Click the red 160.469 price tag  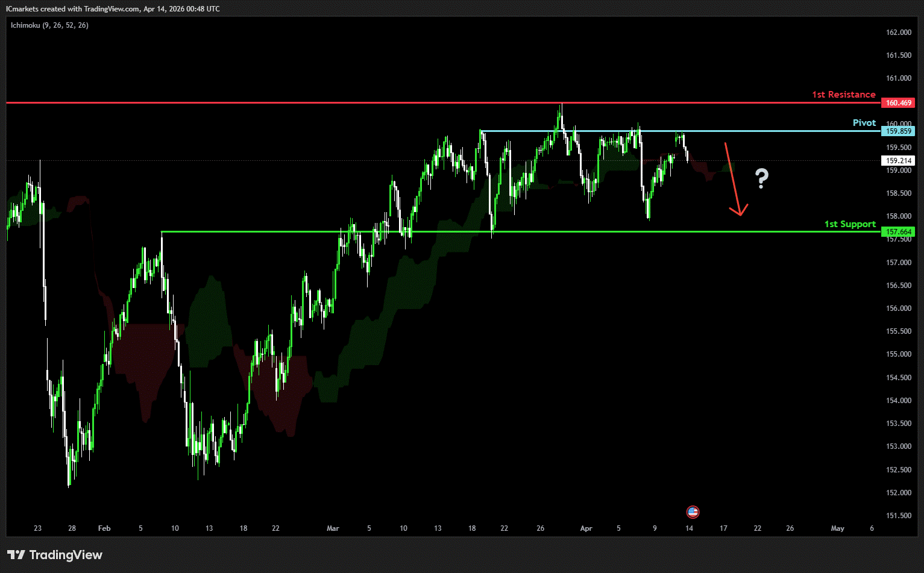[897, 103]
